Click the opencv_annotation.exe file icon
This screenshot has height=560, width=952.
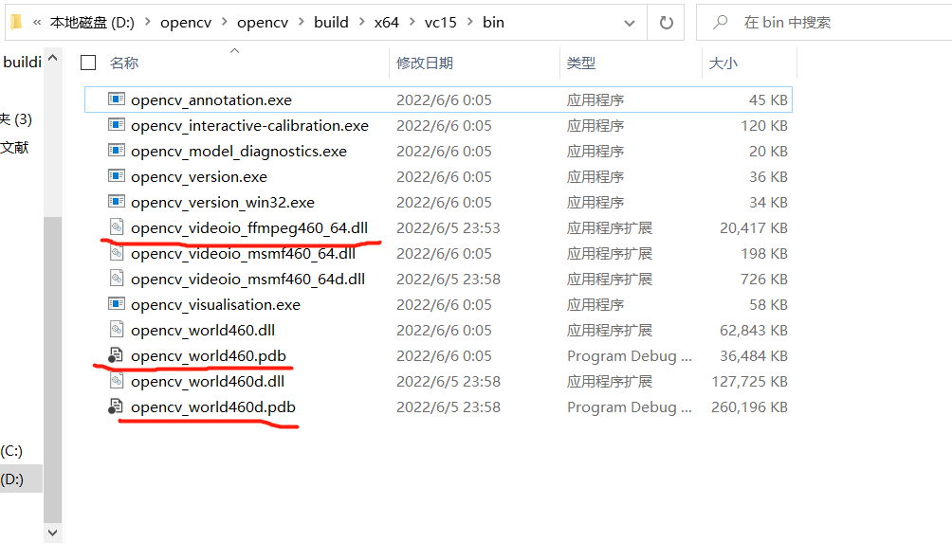click(117, 99)
